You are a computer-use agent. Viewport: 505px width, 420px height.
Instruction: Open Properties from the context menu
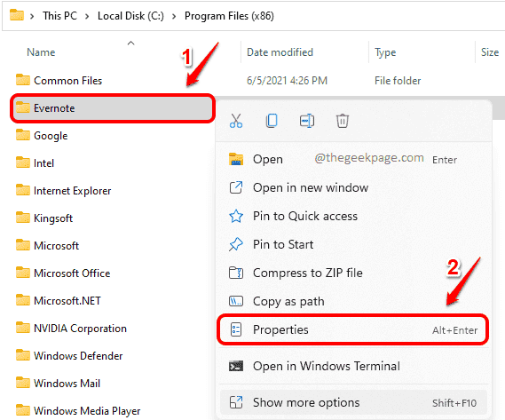coord(353,329)
